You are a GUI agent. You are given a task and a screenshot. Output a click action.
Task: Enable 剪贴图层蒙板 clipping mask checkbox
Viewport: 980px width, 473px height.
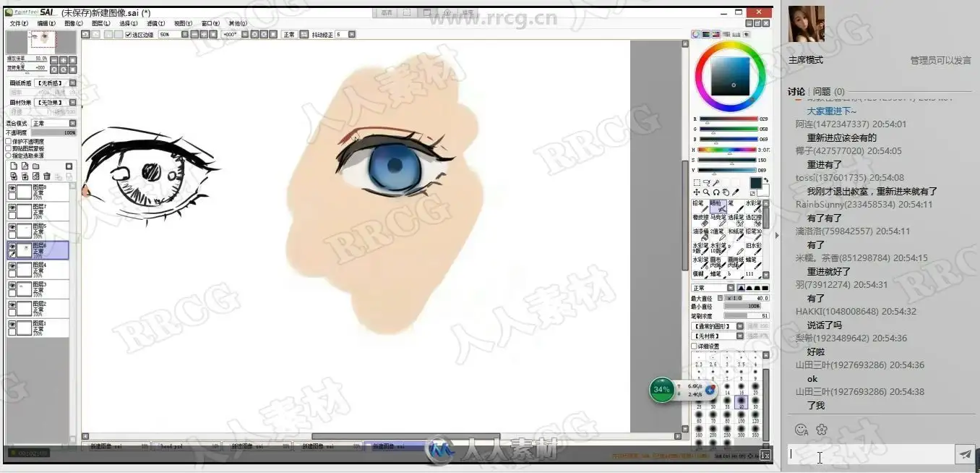pos(9,148)
